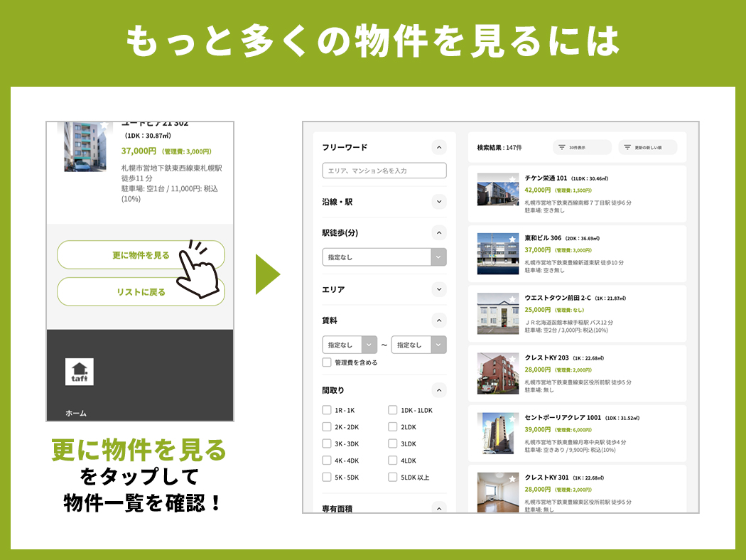Screen dimensions: 746x560
Task: Click the 25,000円 price of ウエストタウン前田
Action: 538,310
